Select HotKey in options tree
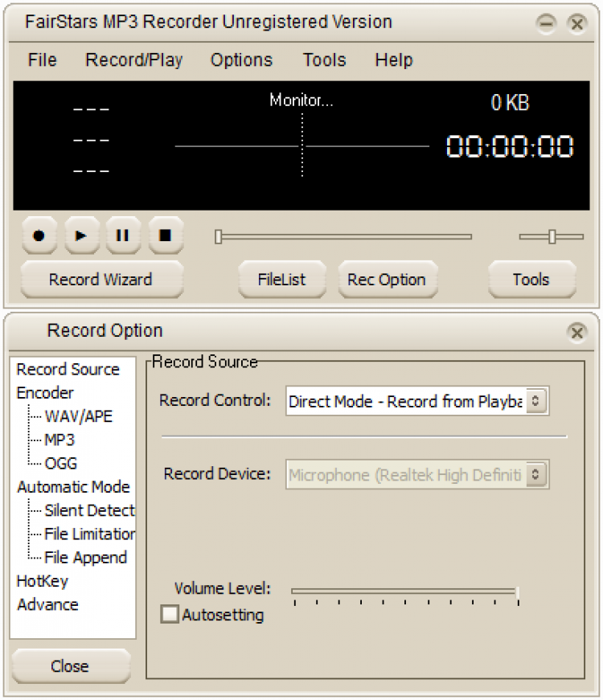 coord(42,581)
